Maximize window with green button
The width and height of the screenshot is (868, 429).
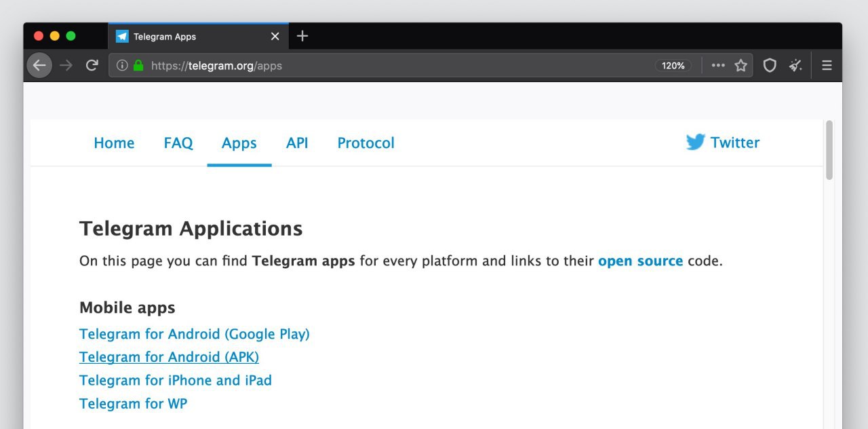[x=71, y=36]
